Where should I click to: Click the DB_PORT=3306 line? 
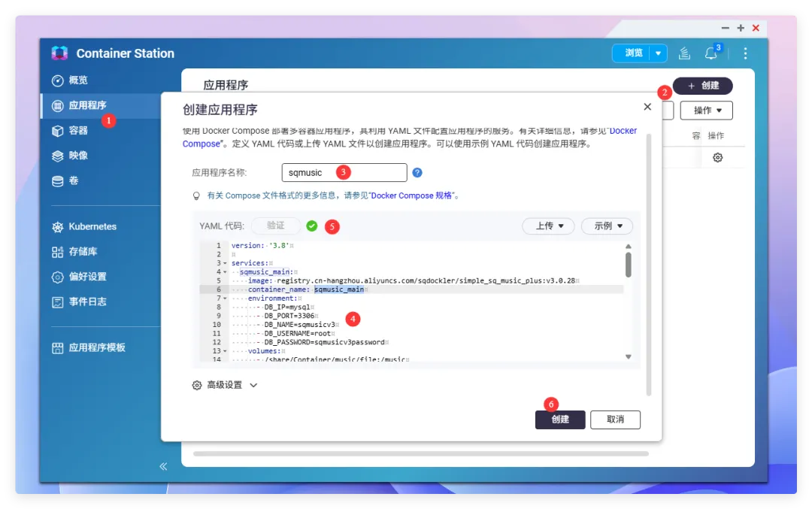pyautogui.click(x=291, y=316)
